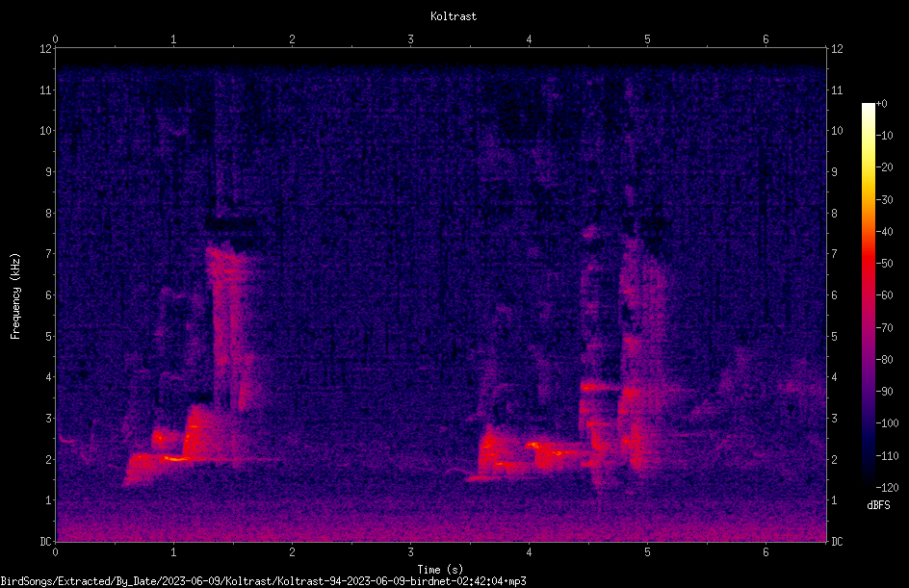Click the -30 value on the dBFS scale
The width and height of the screenshot is (909, 588).
[x=885, y=200]
